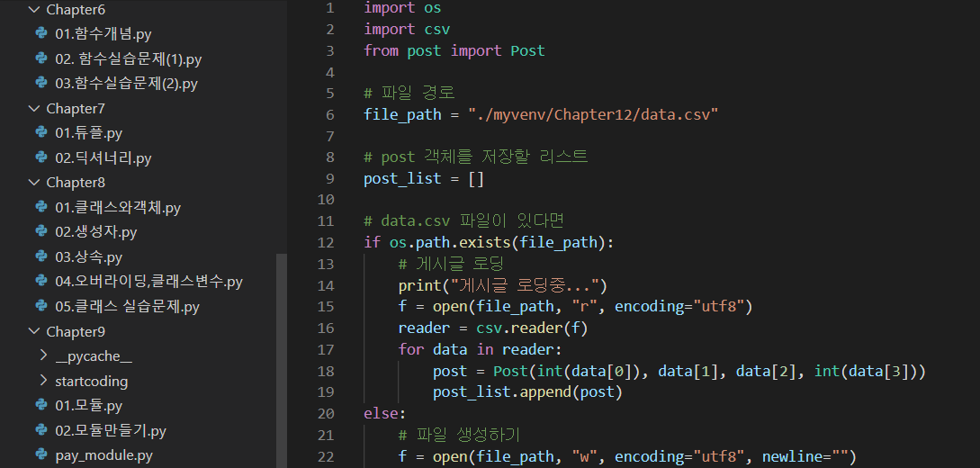Click Python icon of 01.클래스와객체.py
This screenshot has height=468, width=980.
(42, 207)
